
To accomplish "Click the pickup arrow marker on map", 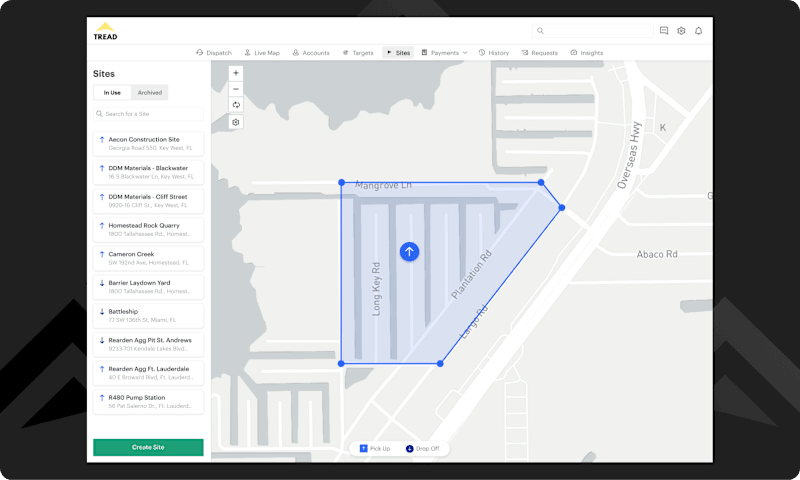I will click(409, 251).
